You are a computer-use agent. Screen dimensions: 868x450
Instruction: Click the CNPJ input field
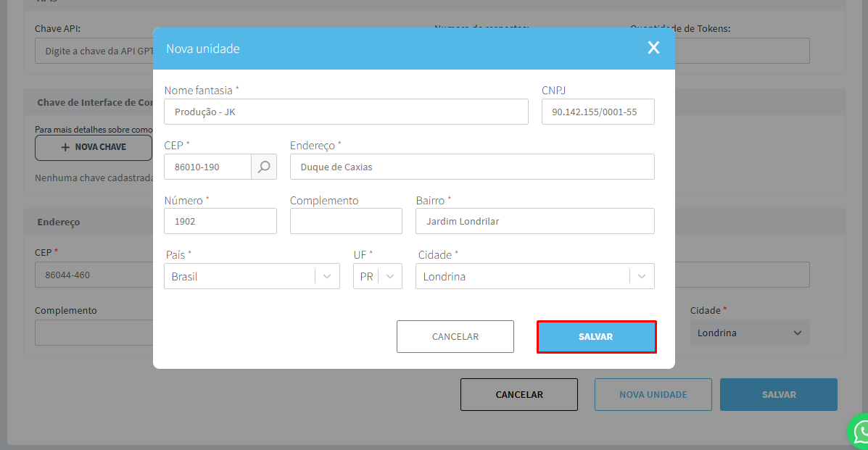pyautogui.click(x=598, y=112)
